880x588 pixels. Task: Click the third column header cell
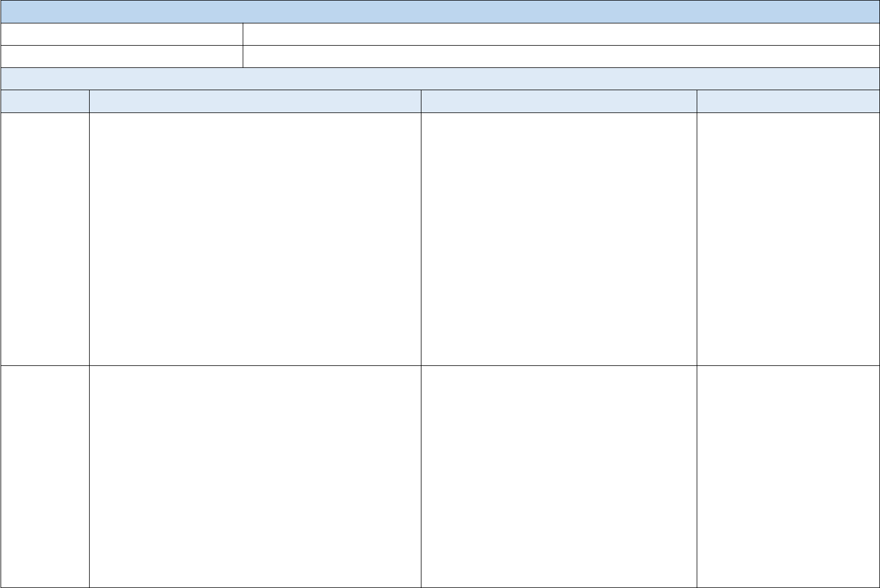click(558, 101)
